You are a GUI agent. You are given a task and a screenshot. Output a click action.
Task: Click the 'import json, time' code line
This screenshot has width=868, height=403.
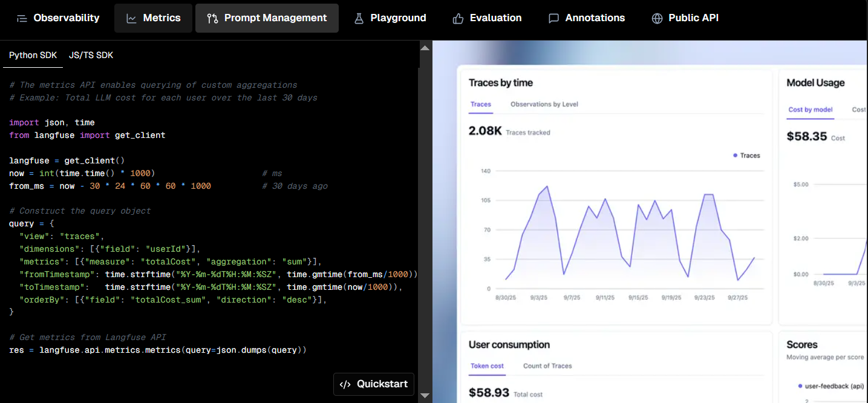[x=52, y=122]
